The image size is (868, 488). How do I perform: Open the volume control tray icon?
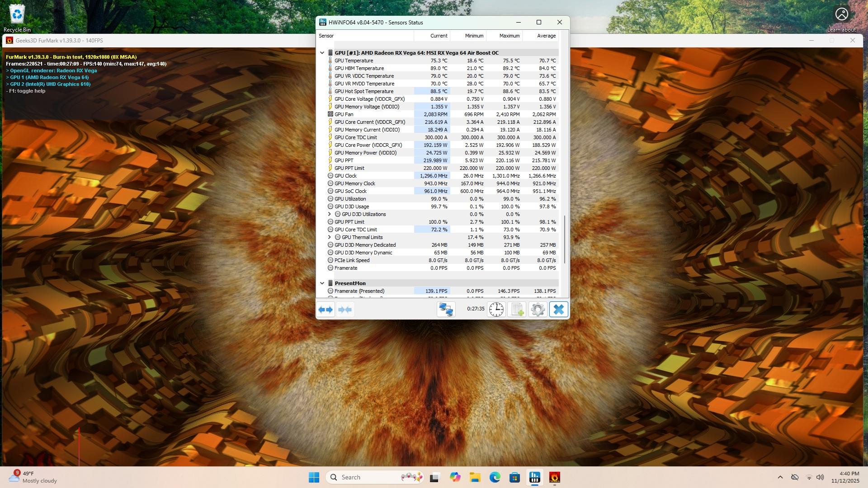(x=821, y=477)
